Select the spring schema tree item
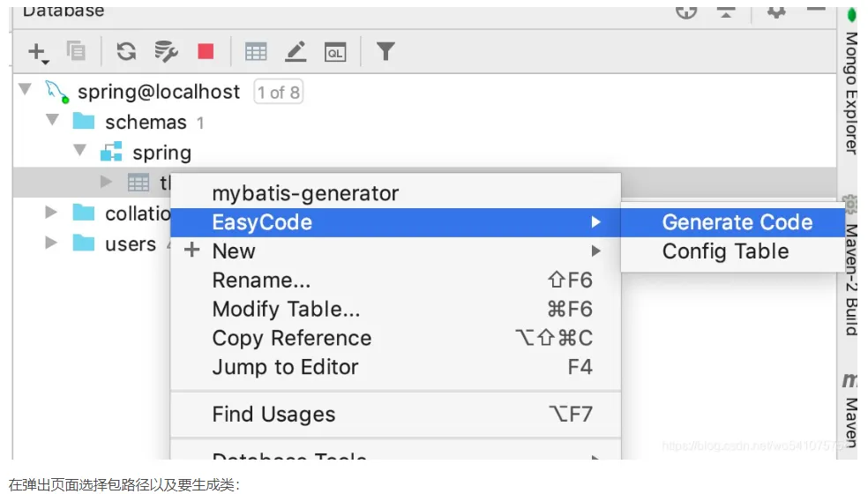This screenshot has height=494, width=868. pos(161,153)
